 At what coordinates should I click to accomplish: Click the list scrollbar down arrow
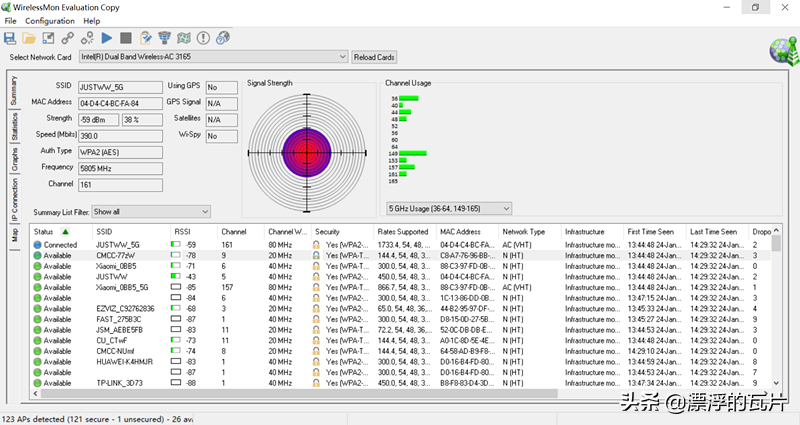pos(776,383)
